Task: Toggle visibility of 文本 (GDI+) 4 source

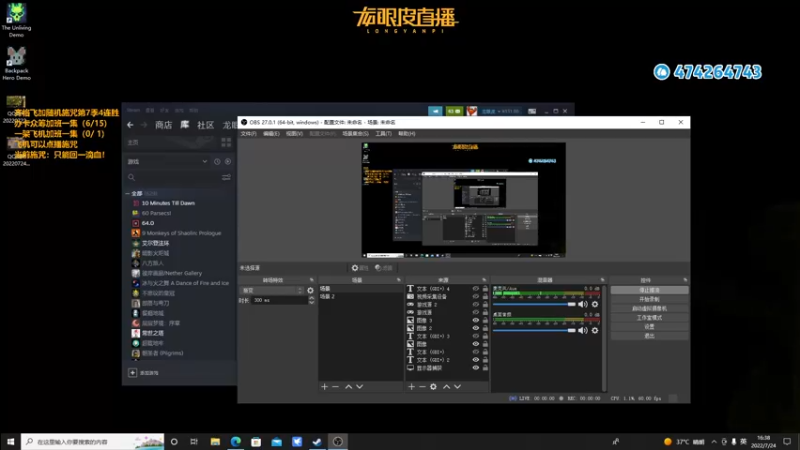Action: [x=476, y=289]
